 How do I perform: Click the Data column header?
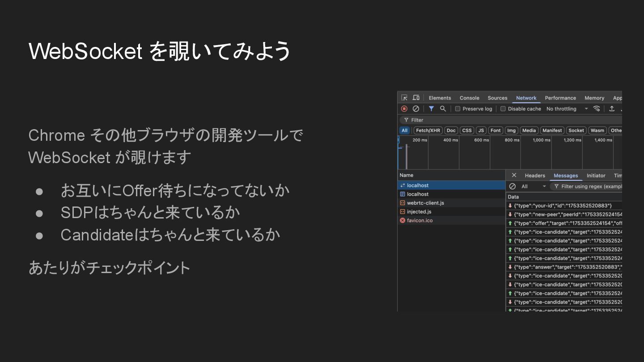tap(564, 197)
